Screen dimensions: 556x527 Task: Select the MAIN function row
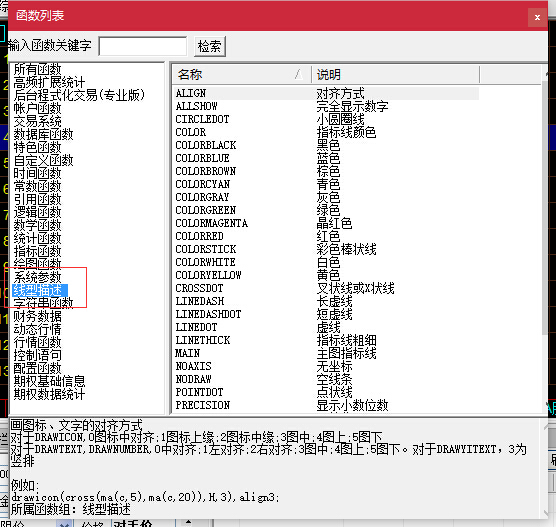[x=326, y=353]
